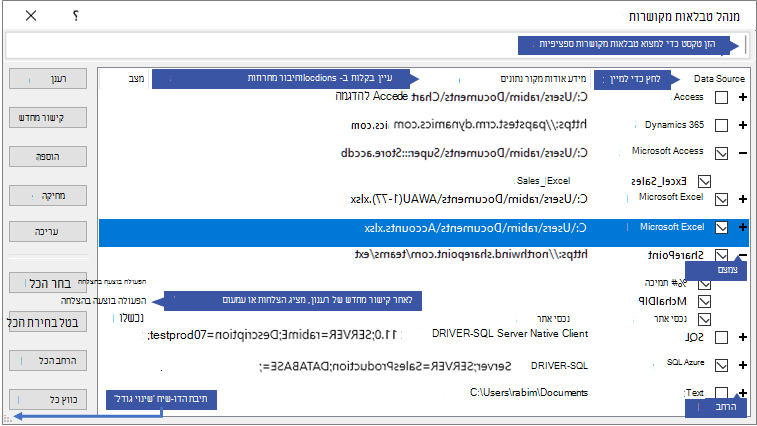Select the C:\Users\rabim\Documents path in Text row
The width and height of the screenshot is (757, 426).
(x=529, y=393)
